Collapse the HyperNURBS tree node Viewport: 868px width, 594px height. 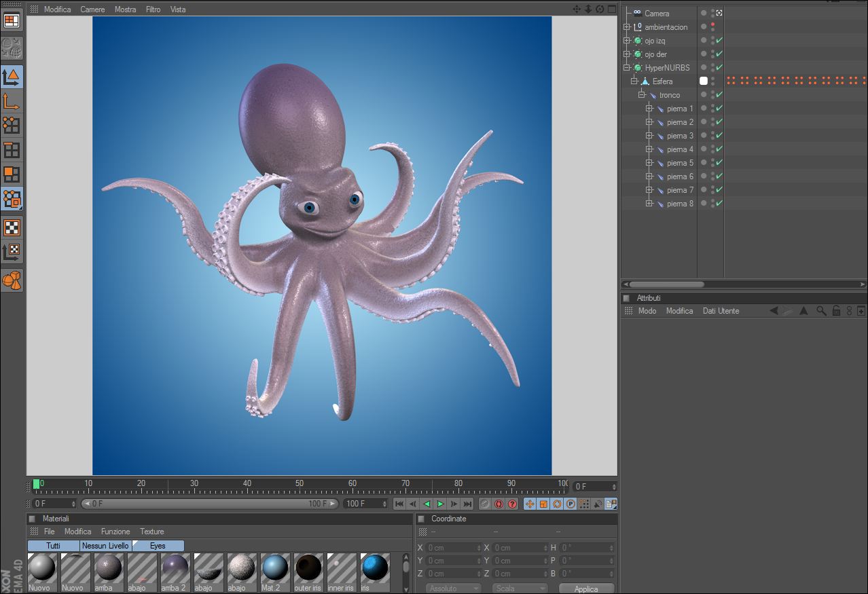(x=626, y=68)
